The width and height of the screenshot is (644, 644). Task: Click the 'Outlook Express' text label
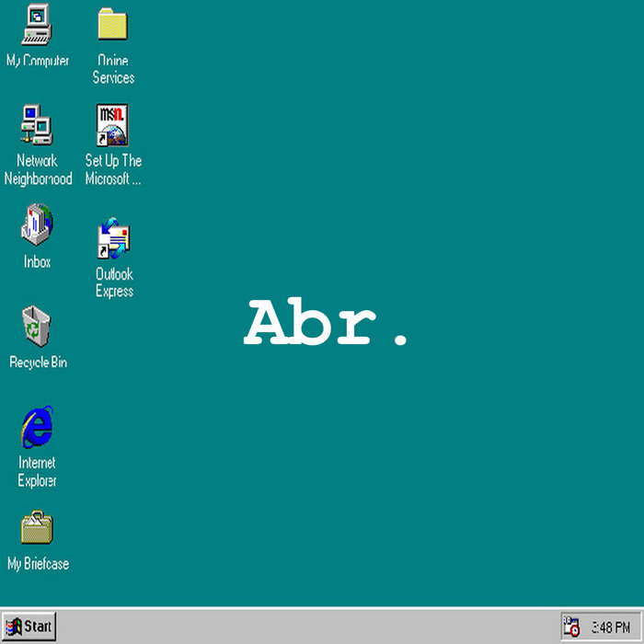tap(114, 282)
